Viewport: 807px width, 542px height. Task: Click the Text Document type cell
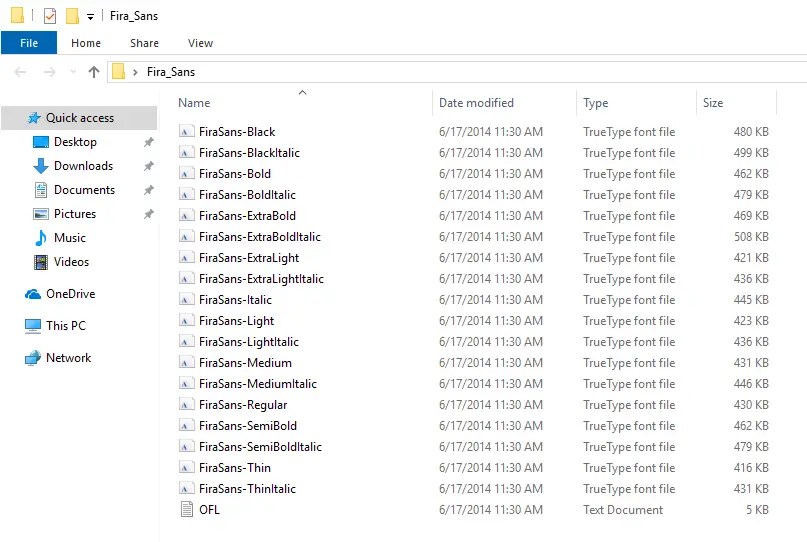point(623,510)
